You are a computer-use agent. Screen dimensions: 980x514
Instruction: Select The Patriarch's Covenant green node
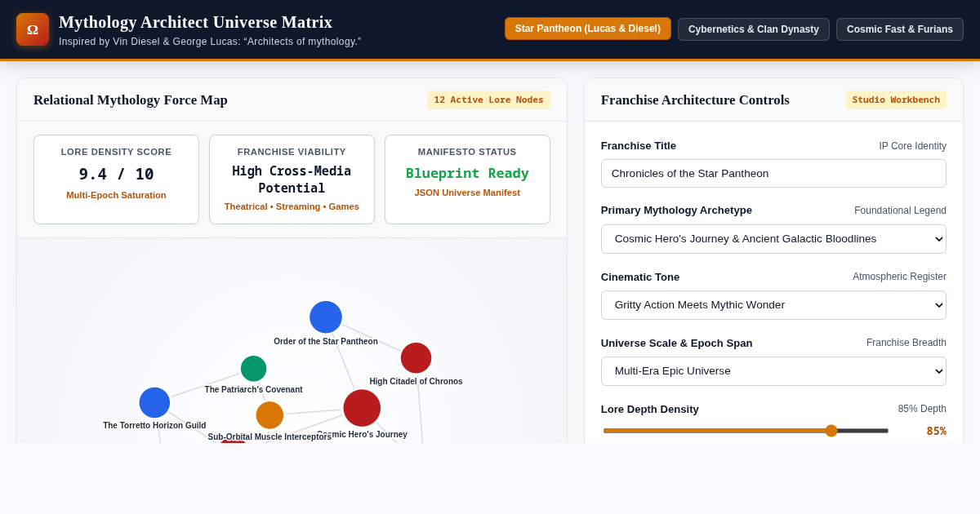click(x=253, y=369)
